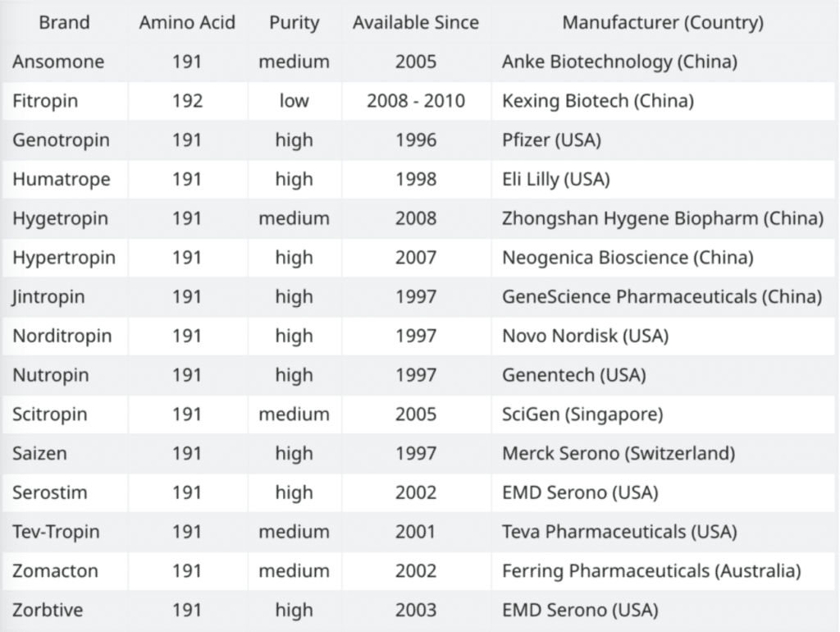Click the Purity column header
Viewport: 840px width, 632px height.
tap(294, 22)
